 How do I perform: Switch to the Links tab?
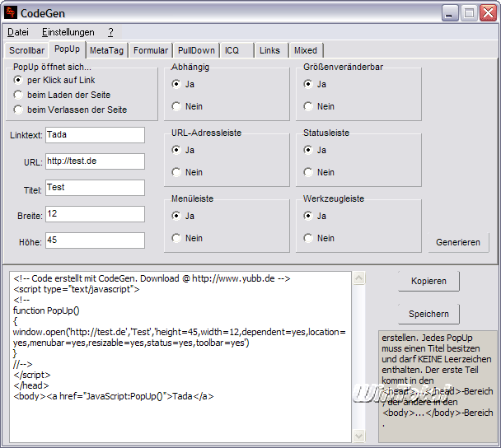272,50
